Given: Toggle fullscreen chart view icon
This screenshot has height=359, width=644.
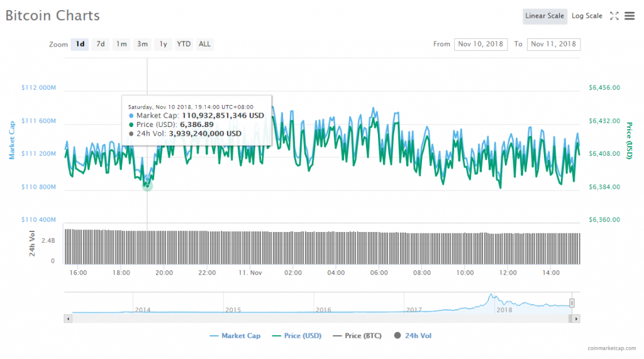Looking at the screenshot, I should coord(614,16).
